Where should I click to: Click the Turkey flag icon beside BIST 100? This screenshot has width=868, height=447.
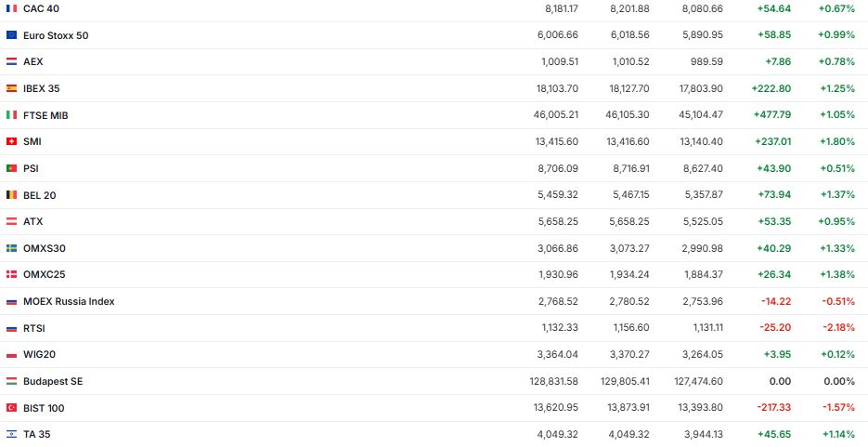11,408
